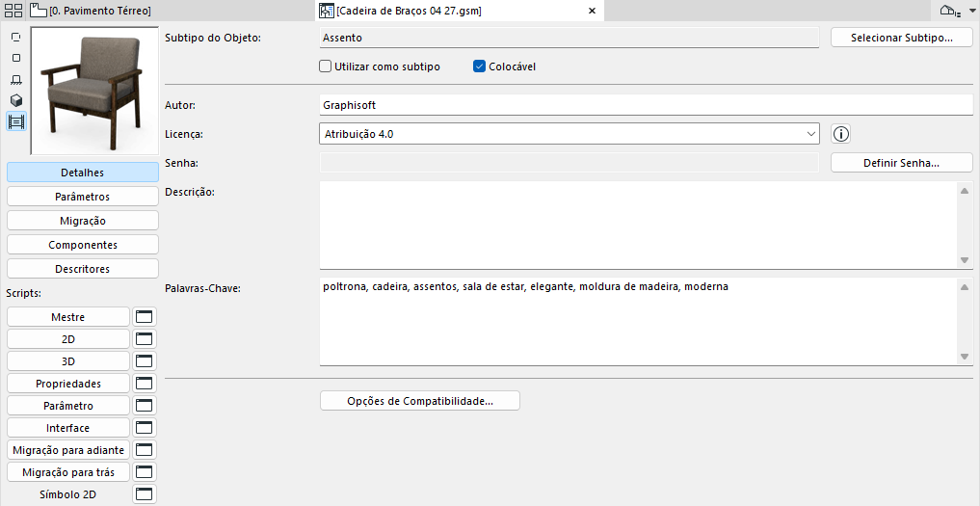Open 2D script in separate window

click(x=145, y=339)
